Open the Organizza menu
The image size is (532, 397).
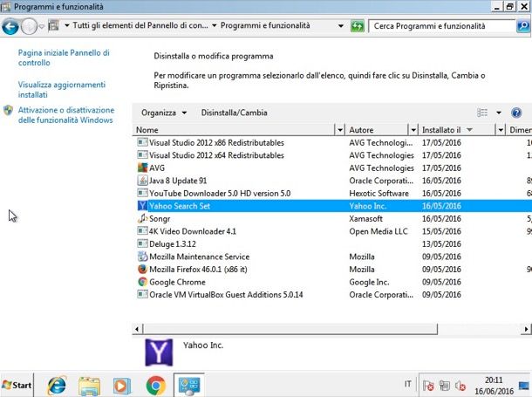164,113
